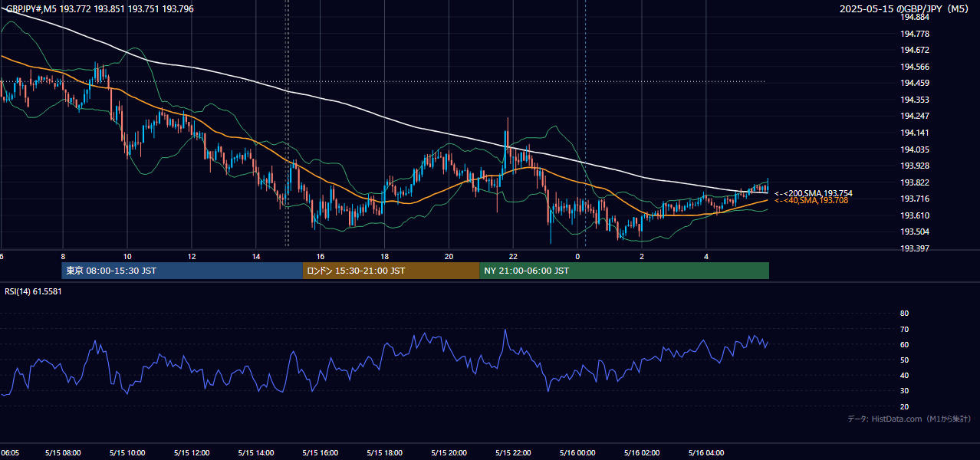This screenshot has height=460, width=980.
Task: Click RSI scale value 60
Action: [x=904, y=344]
